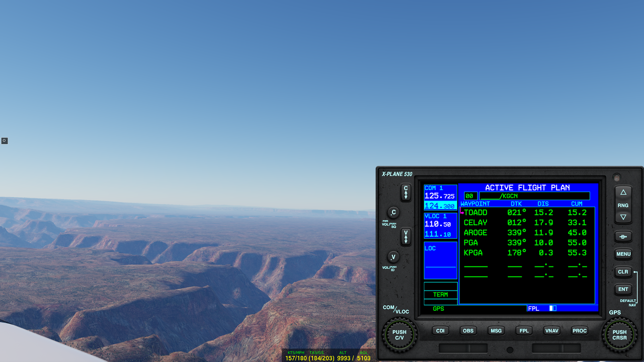Activate the Direct-To button

point(623,236)
